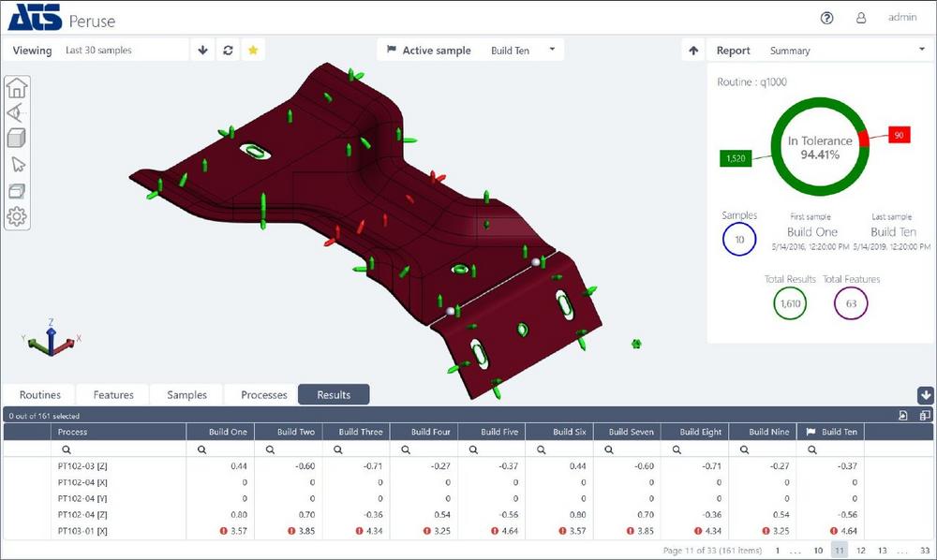Viewport: 937px width, 560px height.
Task: Click the export document icon in results header
Action: [903, 416]
